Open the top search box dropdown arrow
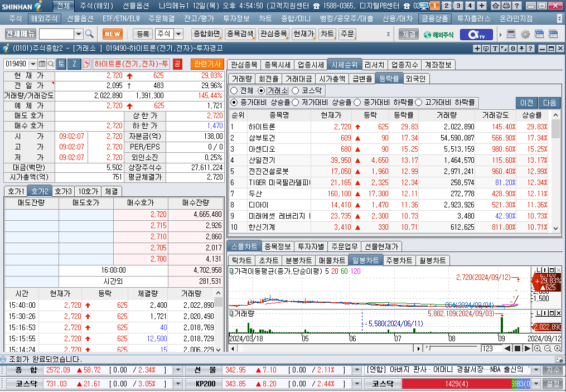The height and width of the screenshot is (392, 566). (x=79, y=34)
